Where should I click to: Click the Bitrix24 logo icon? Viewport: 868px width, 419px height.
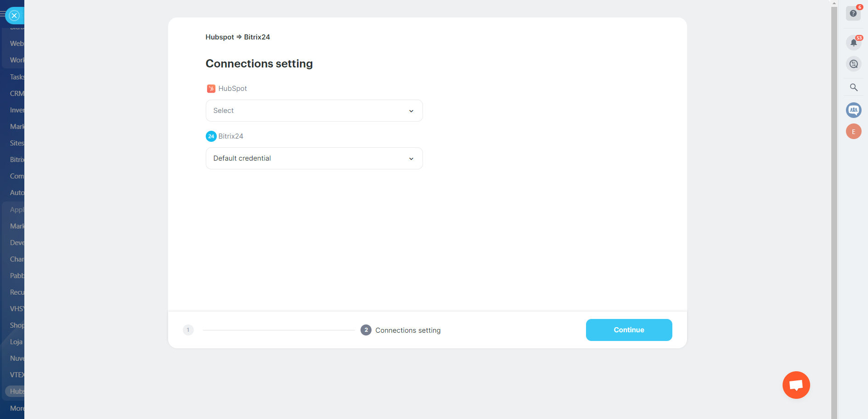tap(211, 136)
